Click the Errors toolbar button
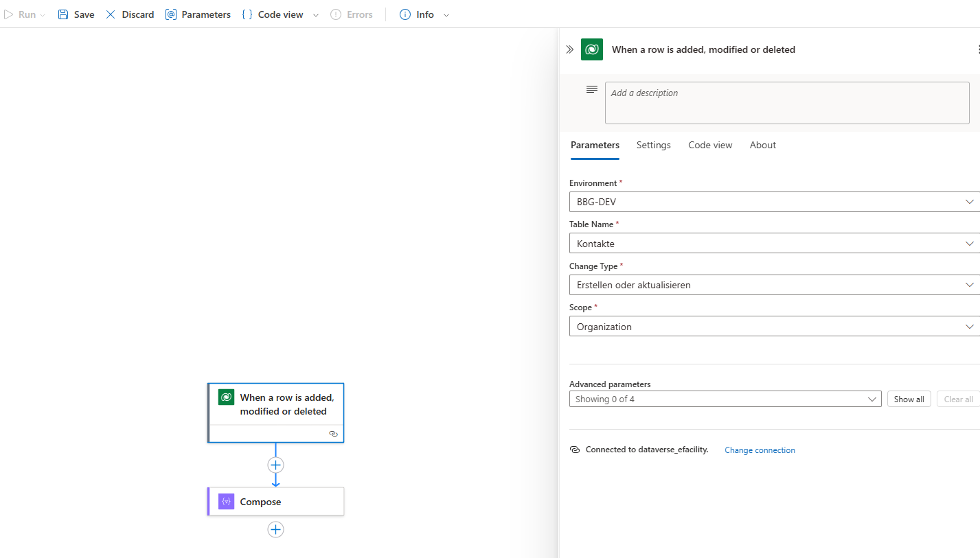Viewport: 980px width, 558px height. 352,14
